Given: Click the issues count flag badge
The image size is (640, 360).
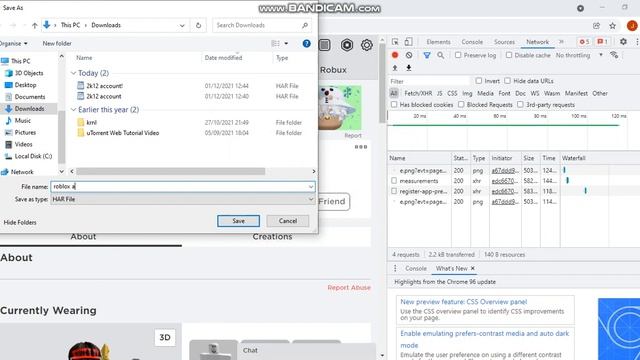Looking at the screenshot, I should tap(602, 42).
